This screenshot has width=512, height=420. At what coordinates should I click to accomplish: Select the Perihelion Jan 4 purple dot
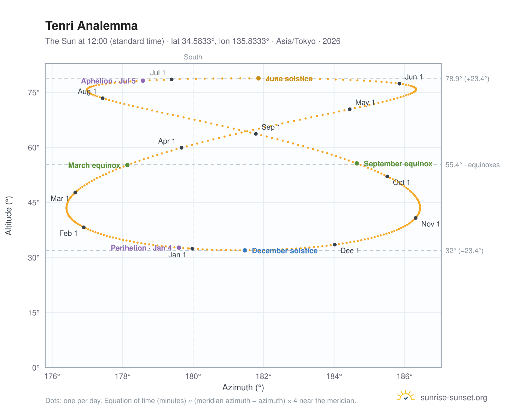(179, 248)
